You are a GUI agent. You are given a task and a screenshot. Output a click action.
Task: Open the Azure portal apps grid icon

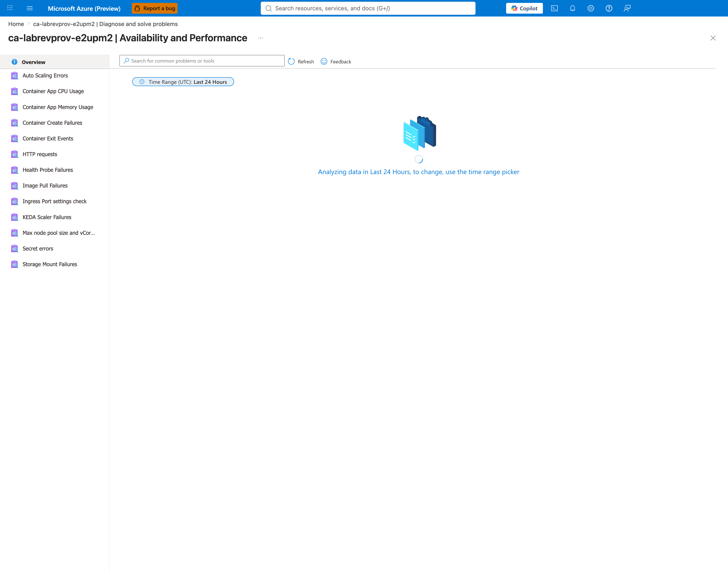coord(10,8)
